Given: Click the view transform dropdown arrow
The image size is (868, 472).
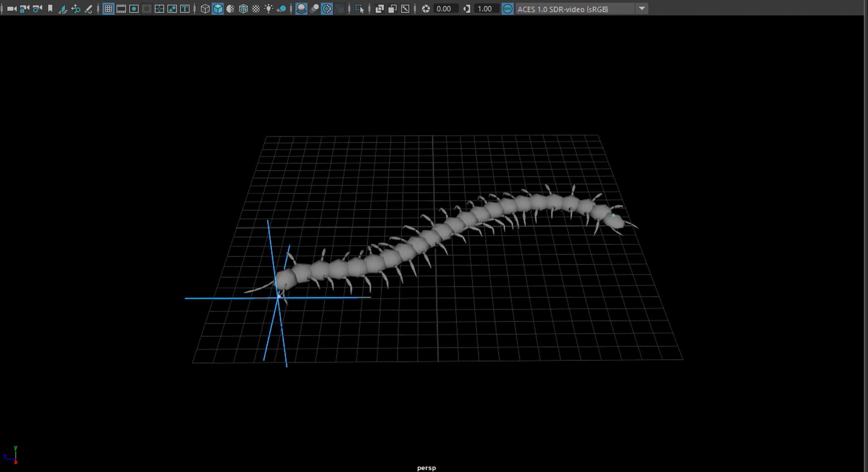Looking at the screenshot, I should (642, 9).
